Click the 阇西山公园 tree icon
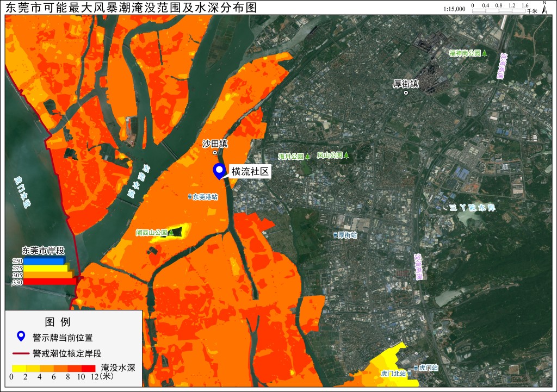The height and width of the screenshot is (392, 557). click(171, 233)
